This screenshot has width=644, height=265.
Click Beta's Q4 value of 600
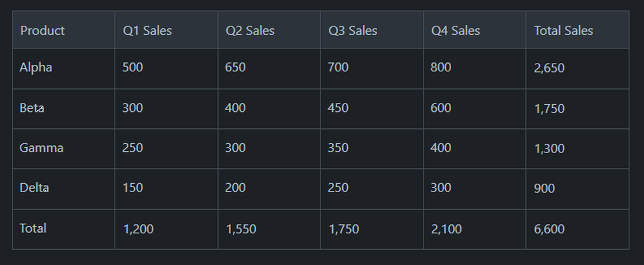point(441,108)
